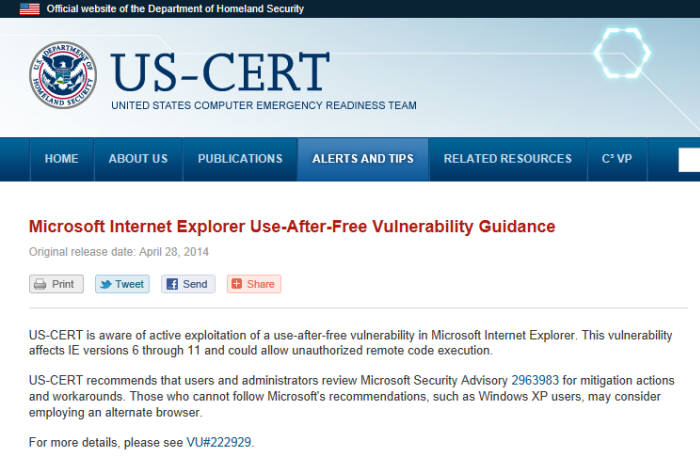Open the PUBLICATIONS menu item
This screenshot has width=700, height=475.
[x=240, y=159]
